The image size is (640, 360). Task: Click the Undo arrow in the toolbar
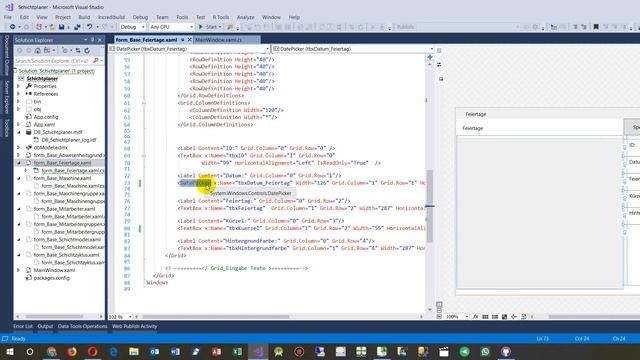(89, 27)
